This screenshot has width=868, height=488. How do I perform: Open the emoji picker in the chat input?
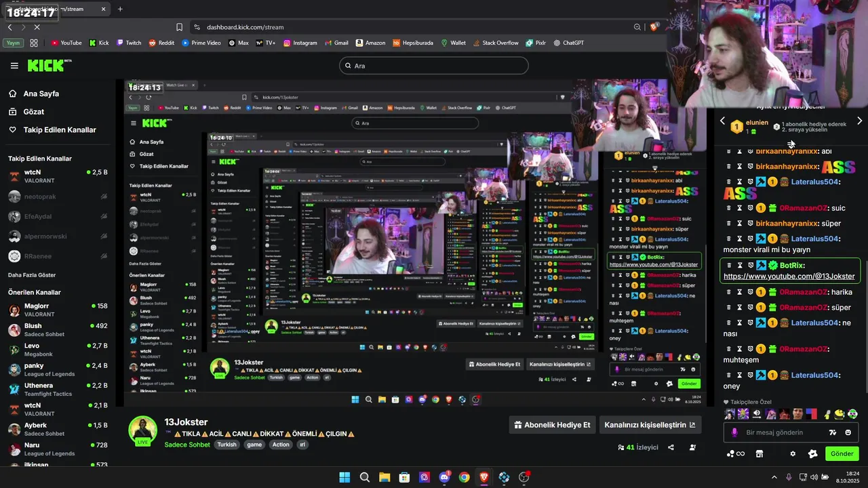[x=848, y=432]
